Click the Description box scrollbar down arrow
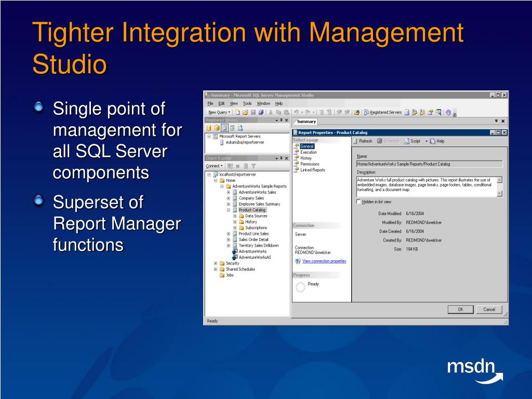The height and width of the screenshot is (399, 532). [499, 193]
